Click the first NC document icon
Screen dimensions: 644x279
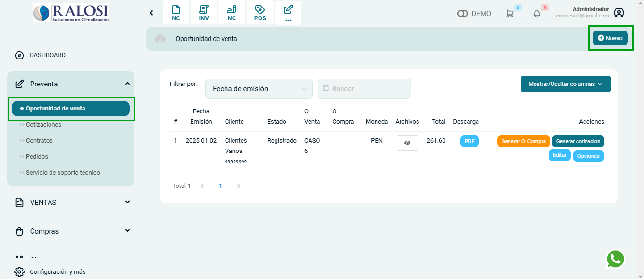point(176,13)
